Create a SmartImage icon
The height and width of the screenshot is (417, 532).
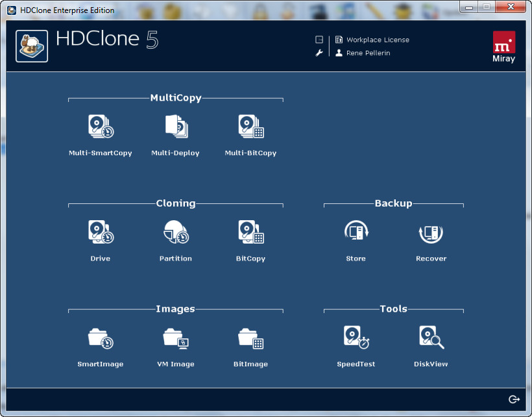[x=101, y=338]
